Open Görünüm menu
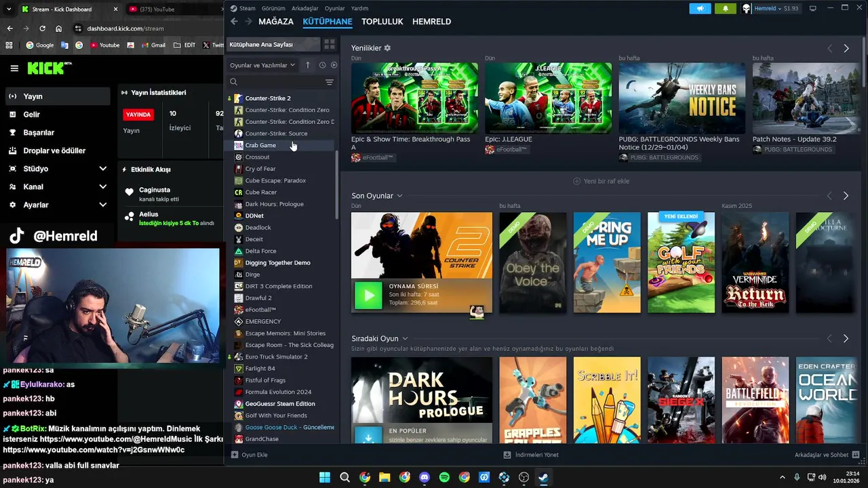This screenshot has width=868, height=488. click(x=273, y=8)
